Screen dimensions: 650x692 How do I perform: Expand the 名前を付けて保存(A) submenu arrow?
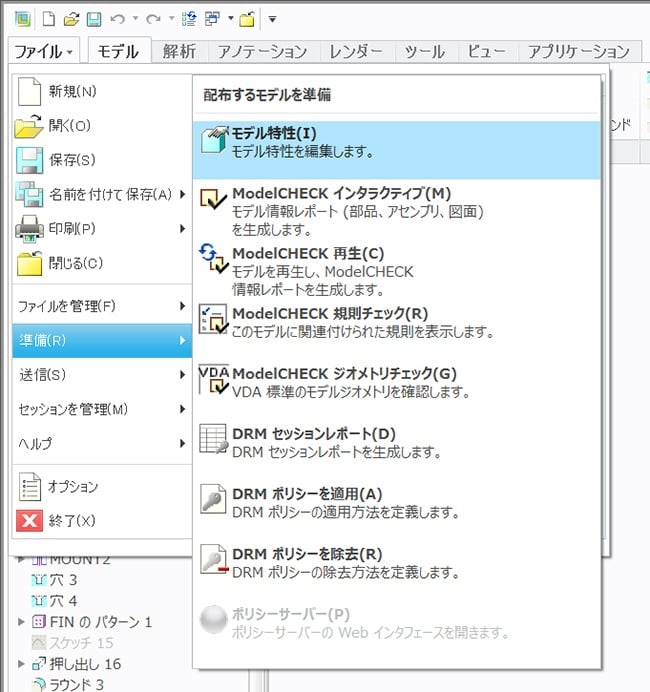tap(182, 194)
